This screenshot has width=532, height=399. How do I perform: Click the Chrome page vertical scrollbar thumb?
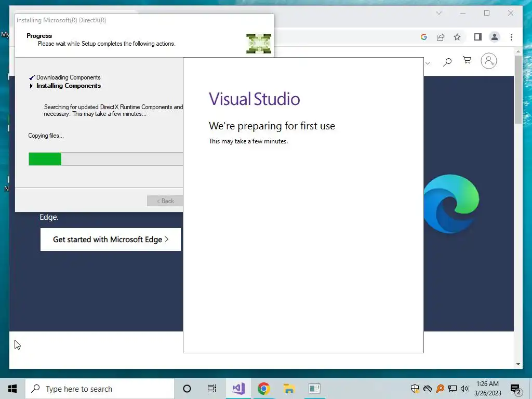point(518,89)
